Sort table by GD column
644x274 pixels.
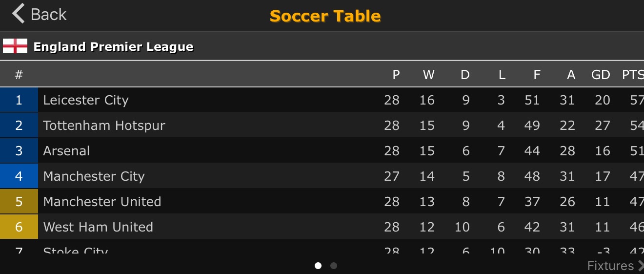pos(601,75)
